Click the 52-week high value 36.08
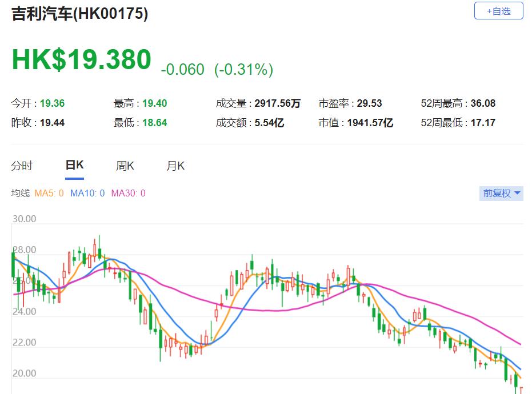 tap(483, 103)
